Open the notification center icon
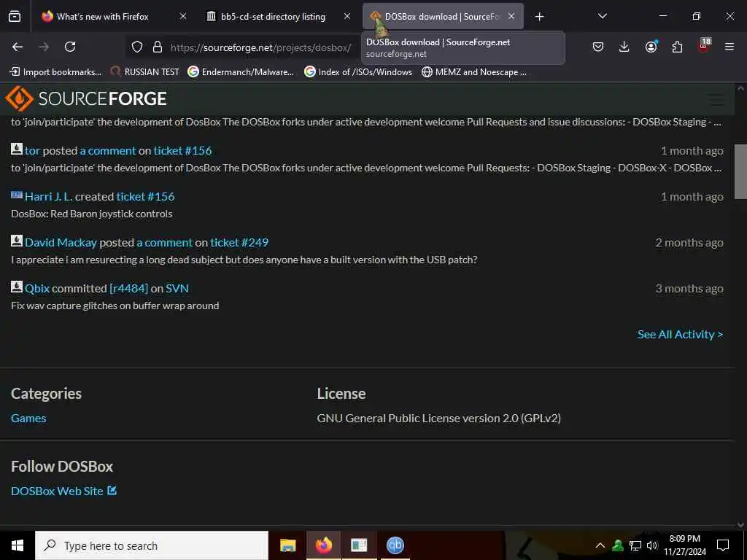Image resolution: width=747 pixels, height=560 pixels. coord(723,545)
